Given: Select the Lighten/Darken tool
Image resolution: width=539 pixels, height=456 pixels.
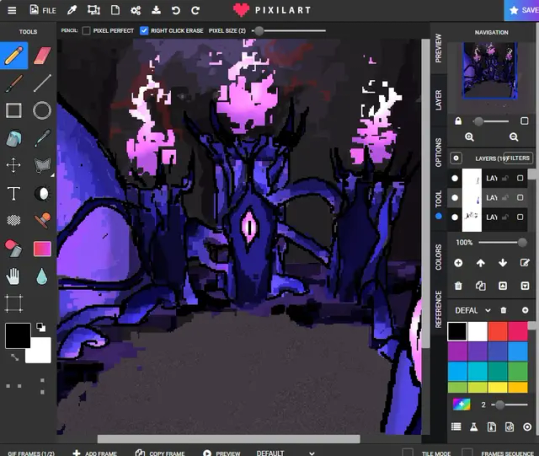Looking at the screenshot, I should click(x=42, y=193).
